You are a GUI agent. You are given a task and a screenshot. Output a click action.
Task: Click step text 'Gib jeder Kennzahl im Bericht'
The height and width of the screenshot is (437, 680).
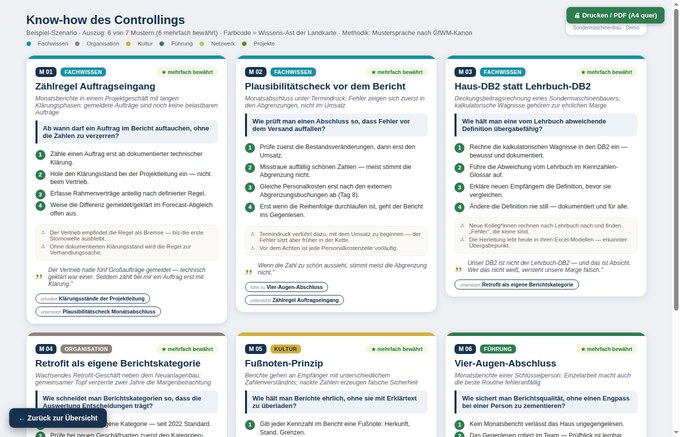tap(333, 428)
